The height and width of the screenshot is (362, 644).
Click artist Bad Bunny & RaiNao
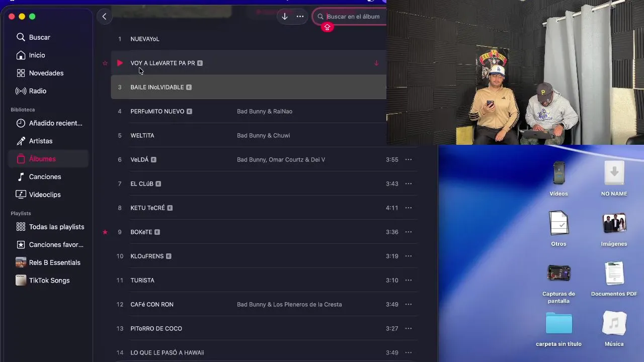265,111
